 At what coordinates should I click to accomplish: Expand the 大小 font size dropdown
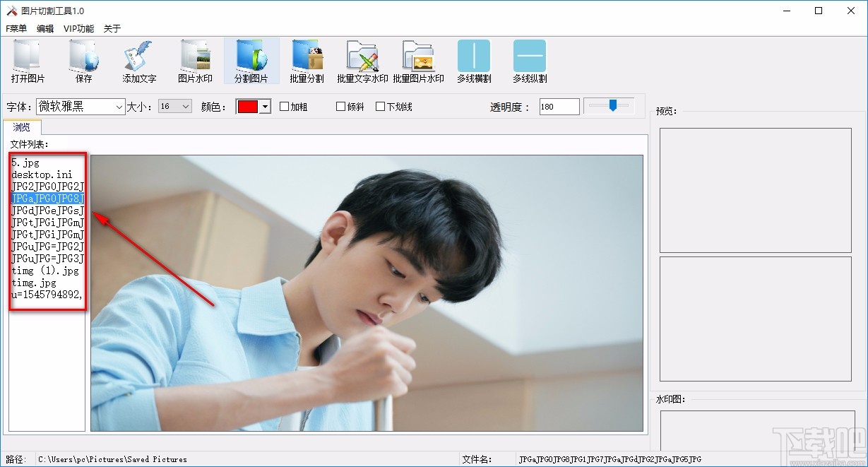[x=185, y=106]
